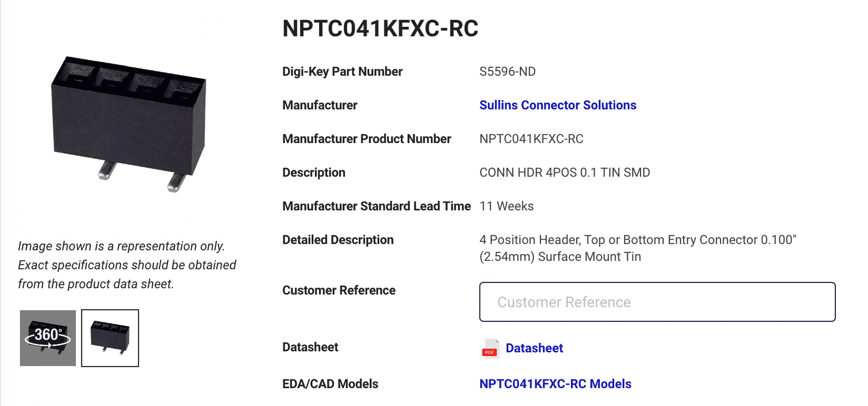This screenshot has height=406, width=868.
Task: Focus the Customer Reference input field
Action: [657, 302]
